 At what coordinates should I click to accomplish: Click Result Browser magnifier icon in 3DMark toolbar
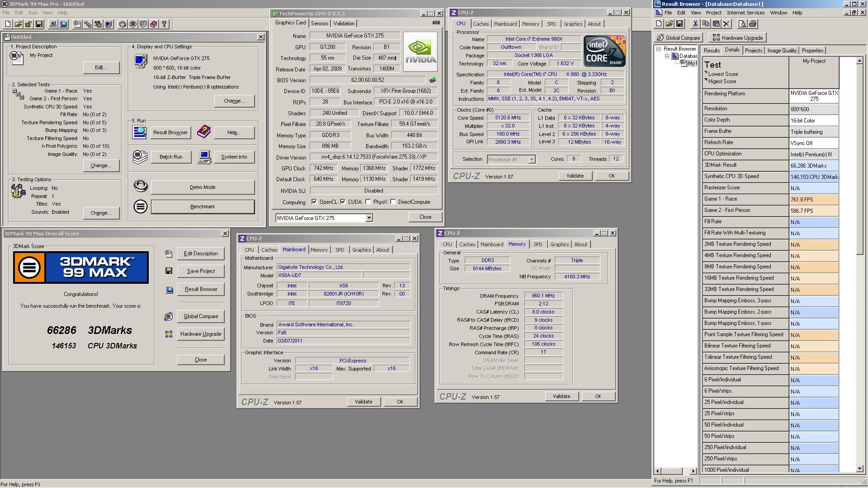[x=63, y=24]
